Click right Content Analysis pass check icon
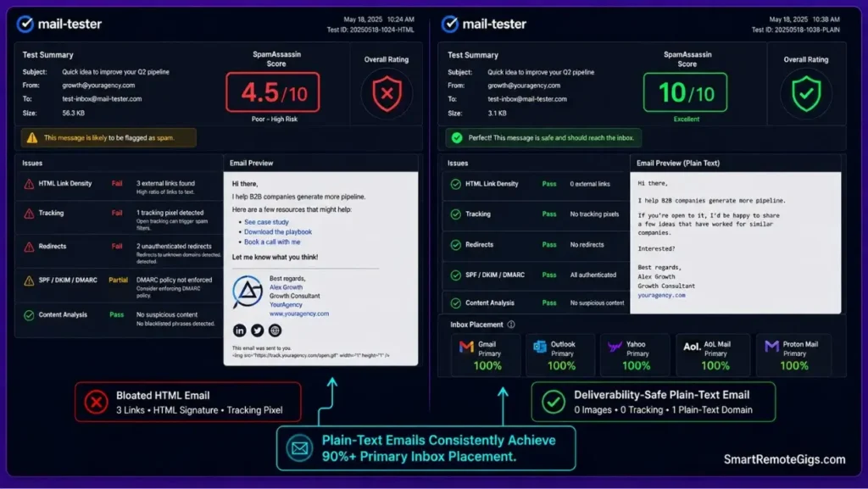 point(455,303)
